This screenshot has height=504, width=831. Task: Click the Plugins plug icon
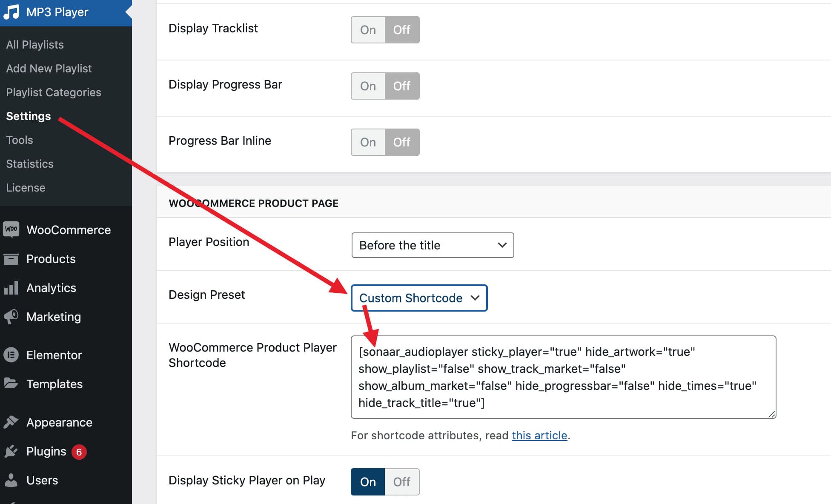11,451
